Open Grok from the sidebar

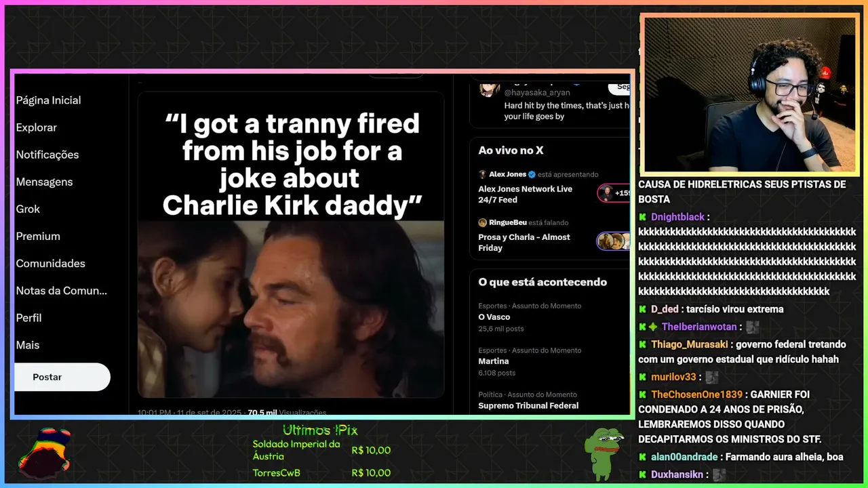pos(28,209)
